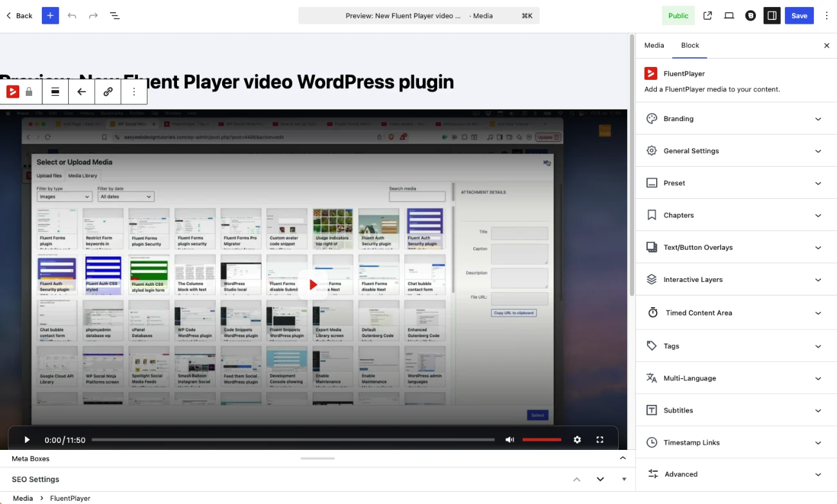Open the Document Overview list icon
Image resolution: width=837 pixels, height=504 pixels.
point(115,15)
